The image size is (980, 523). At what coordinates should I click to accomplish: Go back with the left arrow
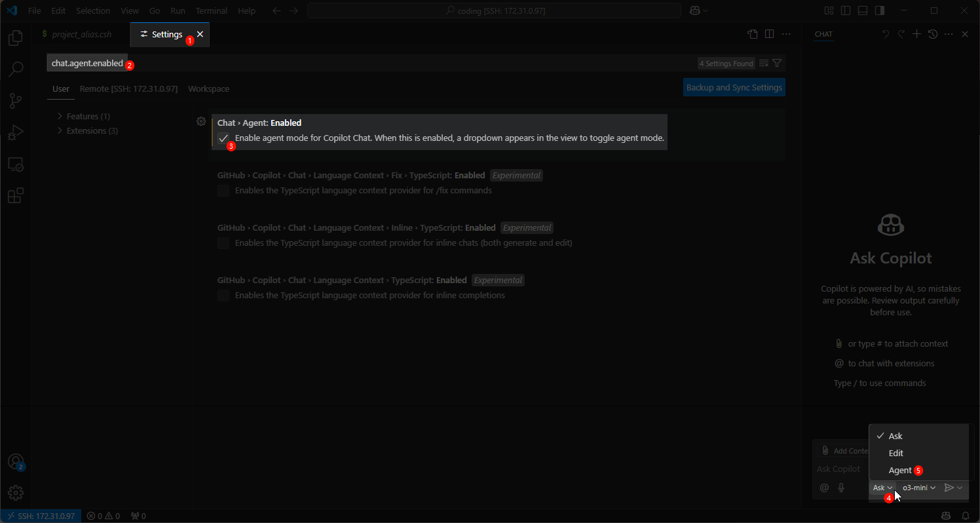pos(277,10)
